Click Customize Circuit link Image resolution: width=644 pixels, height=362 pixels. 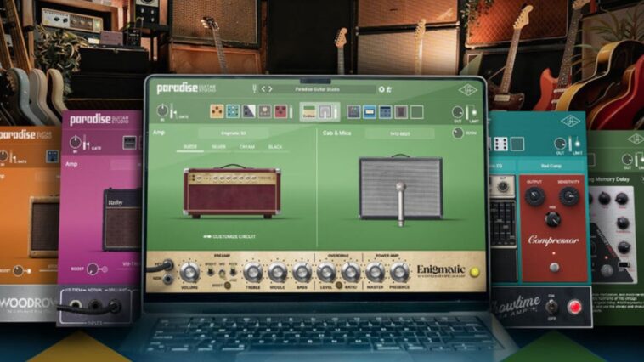[229, 237]
